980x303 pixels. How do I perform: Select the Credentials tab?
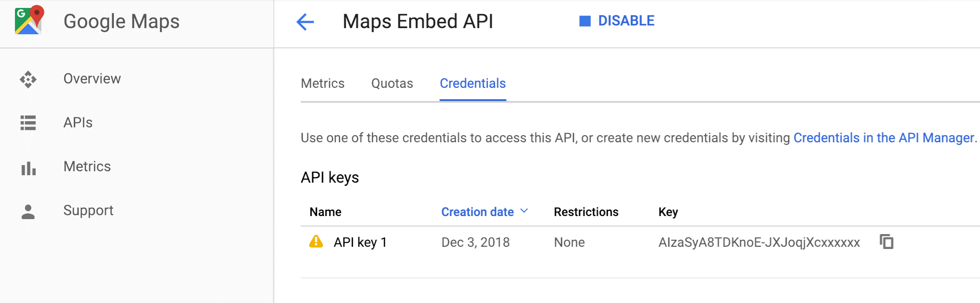point(472,83)
